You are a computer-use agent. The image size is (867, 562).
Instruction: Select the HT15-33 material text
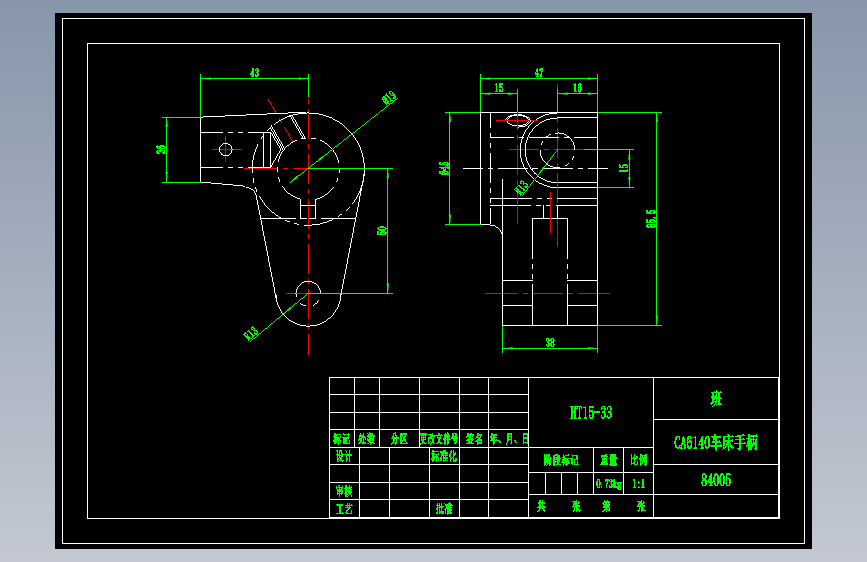[x=591, y=413]
